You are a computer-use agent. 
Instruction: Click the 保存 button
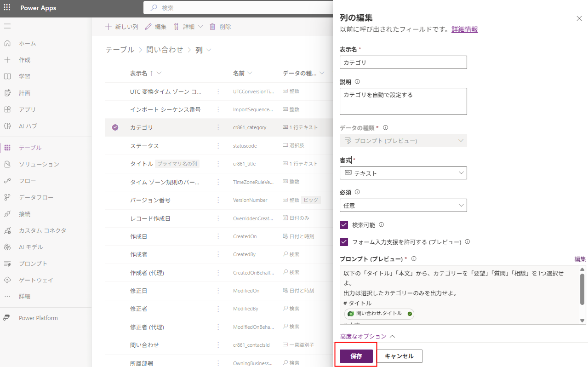pyautogui.click(x=356, y=356)
